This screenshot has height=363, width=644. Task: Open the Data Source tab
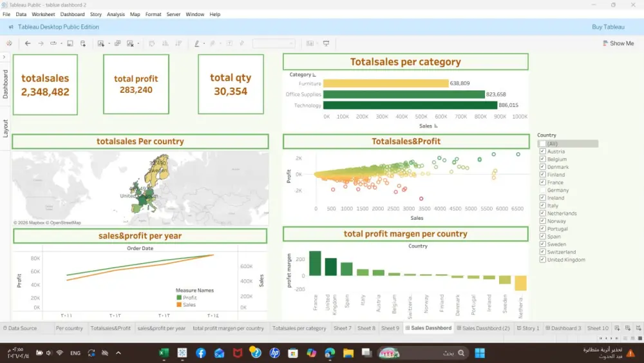pos(20,328)
